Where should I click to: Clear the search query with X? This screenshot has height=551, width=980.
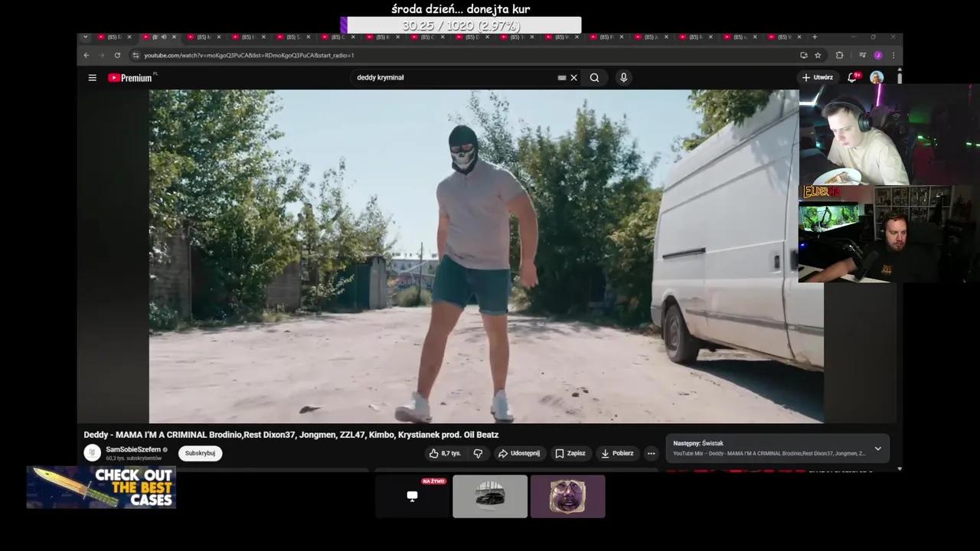point(573,77)
